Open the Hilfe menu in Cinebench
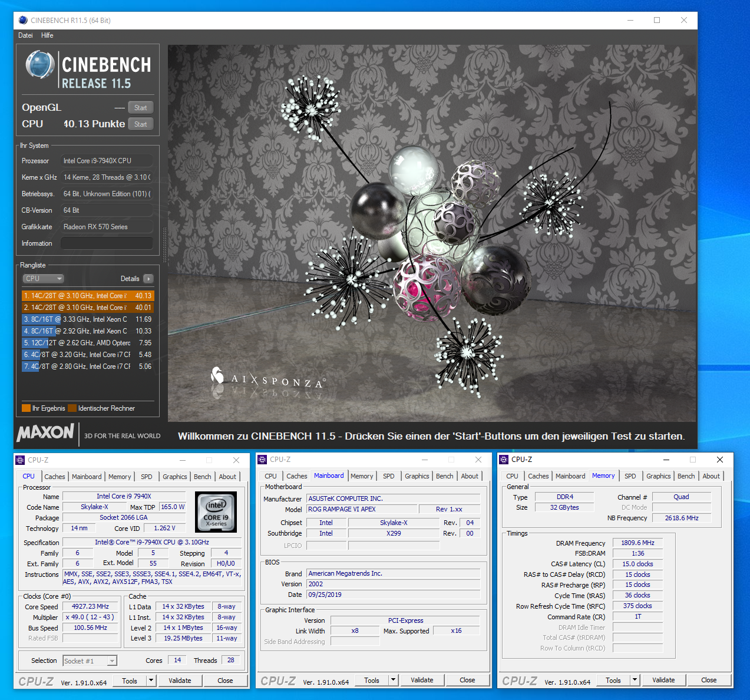The height and width of the screenshot is (700, 750). click(x=47, y=35)
